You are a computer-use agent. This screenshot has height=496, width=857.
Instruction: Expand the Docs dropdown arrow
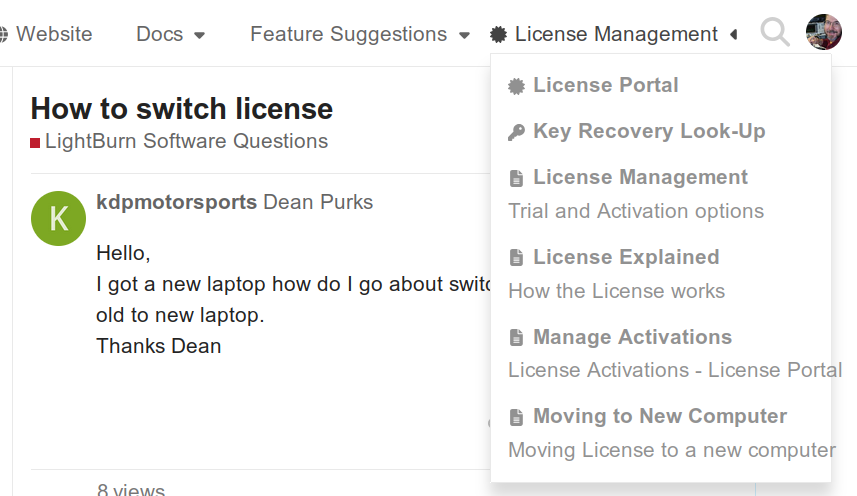point(199,36)
